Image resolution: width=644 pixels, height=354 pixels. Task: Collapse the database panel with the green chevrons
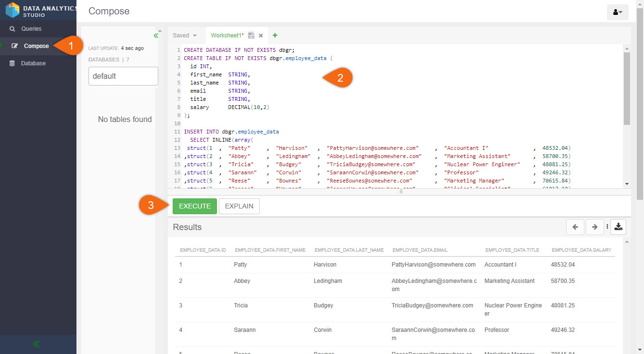[155, 36]
